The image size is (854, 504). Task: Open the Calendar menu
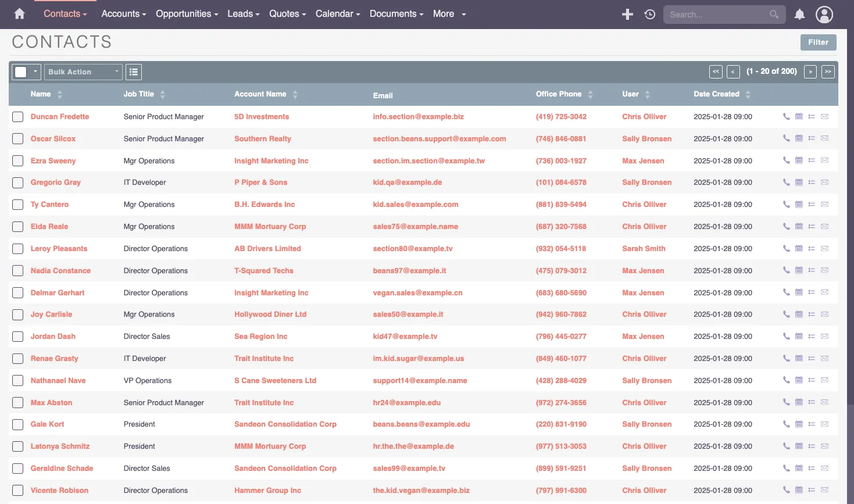[337, 14]
